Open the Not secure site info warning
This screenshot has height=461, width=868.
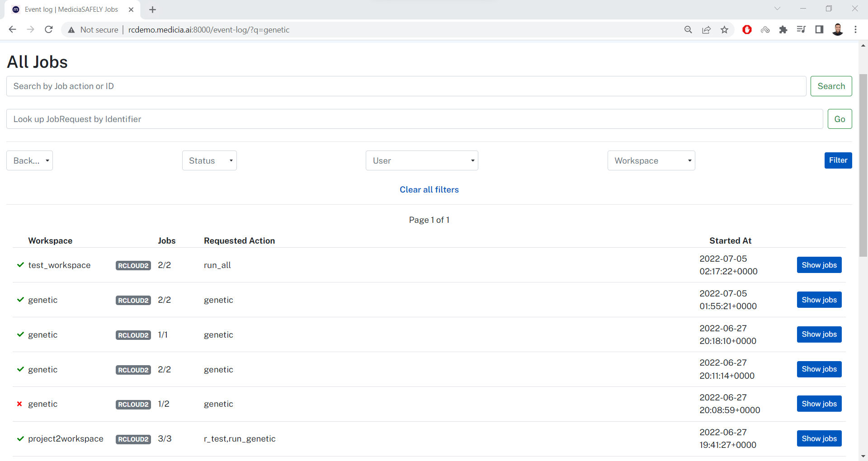[x=93, y=30]
